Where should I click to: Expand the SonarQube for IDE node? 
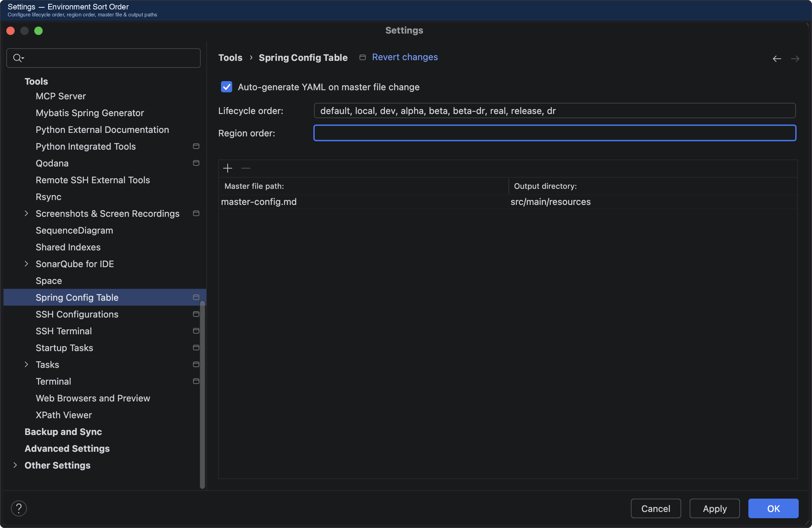pos(26,264)
